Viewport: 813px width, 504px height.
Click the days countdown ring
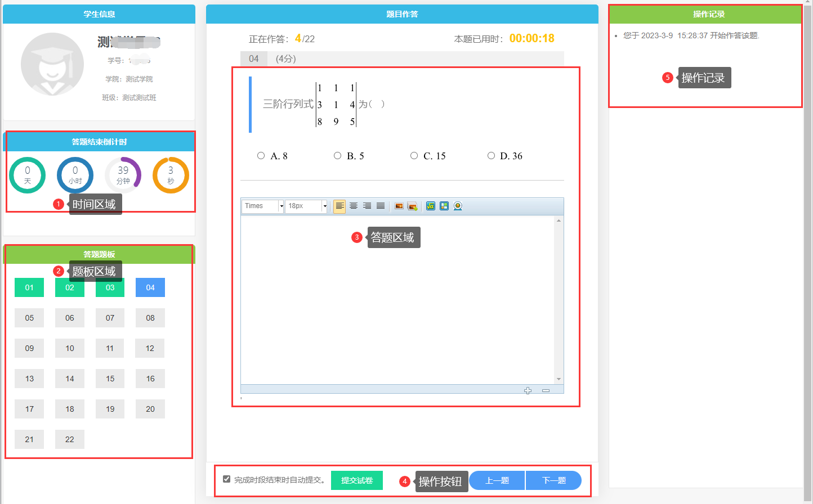point(27,175)
